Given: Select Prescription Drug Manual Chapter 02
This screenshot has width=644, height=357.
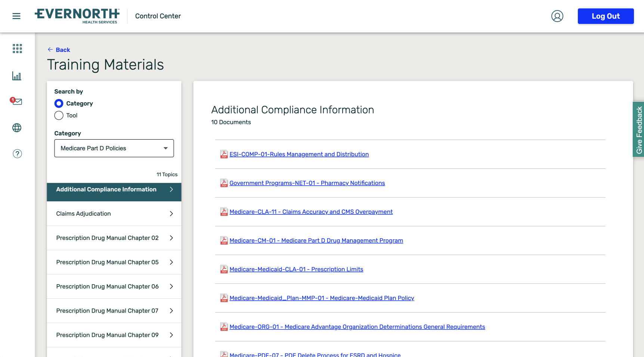Looking at the screenshot, I should (114, 238).
